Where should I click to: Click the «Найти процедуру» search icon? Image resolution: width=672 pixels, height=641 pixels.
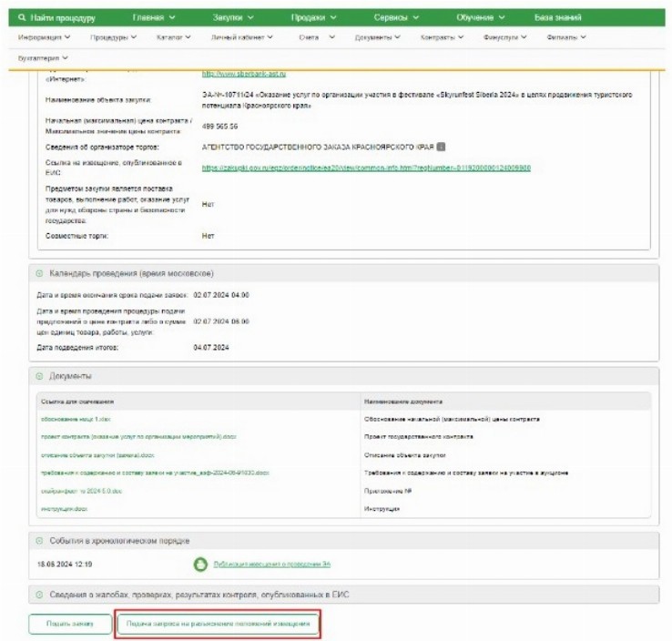click(22, 18)
